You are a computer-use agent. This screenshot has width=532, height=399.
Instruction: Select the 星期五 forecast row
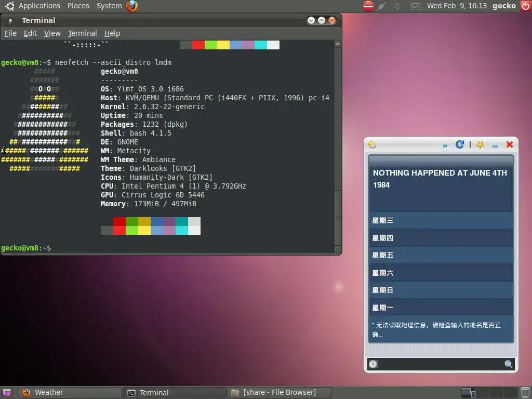point(441,256)
